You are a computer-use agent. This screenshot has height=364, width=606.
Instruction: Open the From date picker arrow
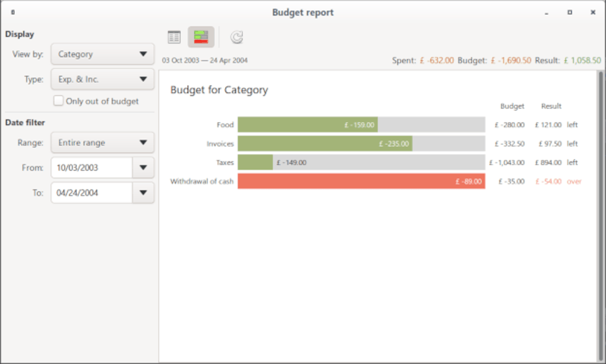pos(143,167)
